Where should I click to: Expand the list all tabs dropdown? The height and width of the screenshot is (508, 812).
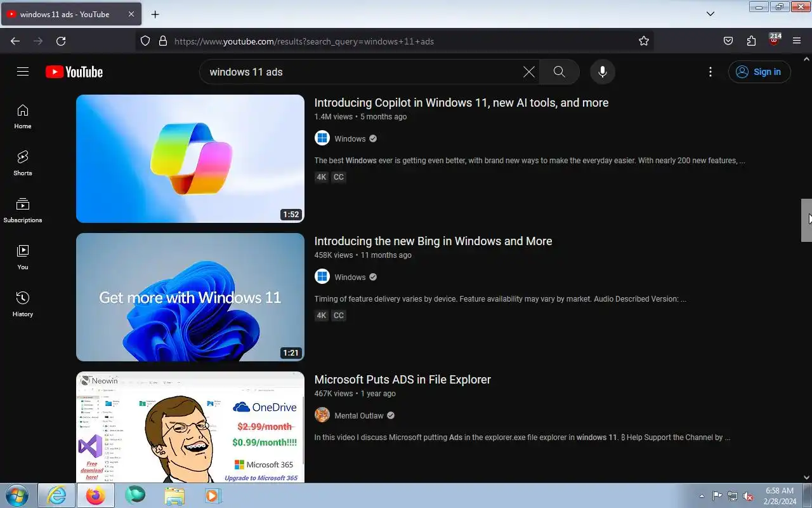tap(710, 14)
